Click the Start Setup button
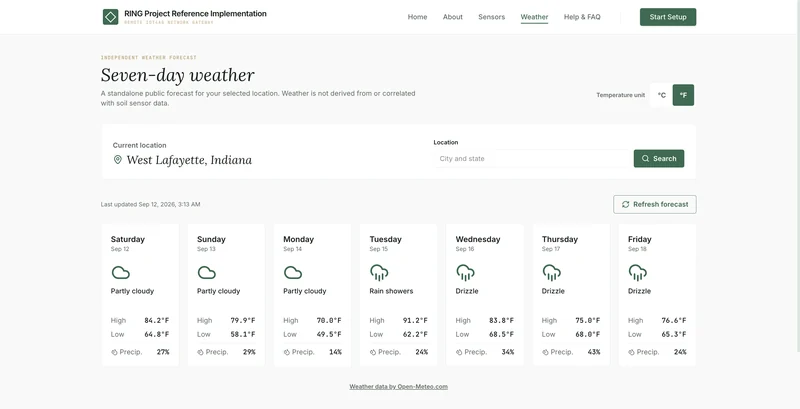Image resolution: width=800 pixels, height=409 pixels. tap(668, 17)
